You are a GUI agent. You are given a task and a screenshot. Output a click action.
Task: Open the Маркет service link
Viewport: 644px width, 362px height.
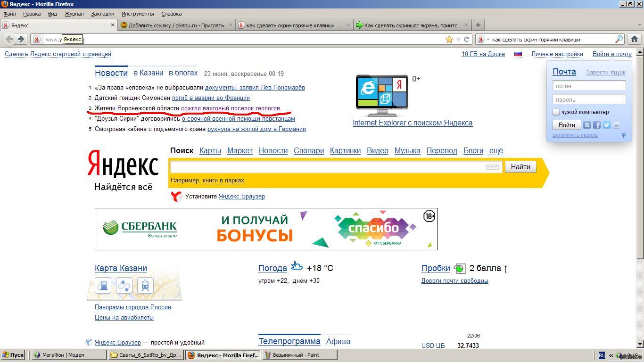(240, 150)
